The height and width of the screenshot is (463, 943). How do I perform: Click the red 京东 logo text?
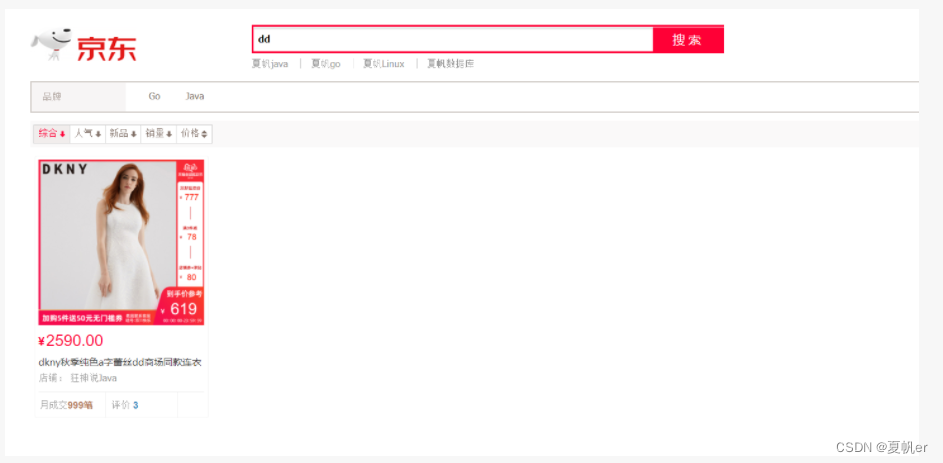(106, 49)
